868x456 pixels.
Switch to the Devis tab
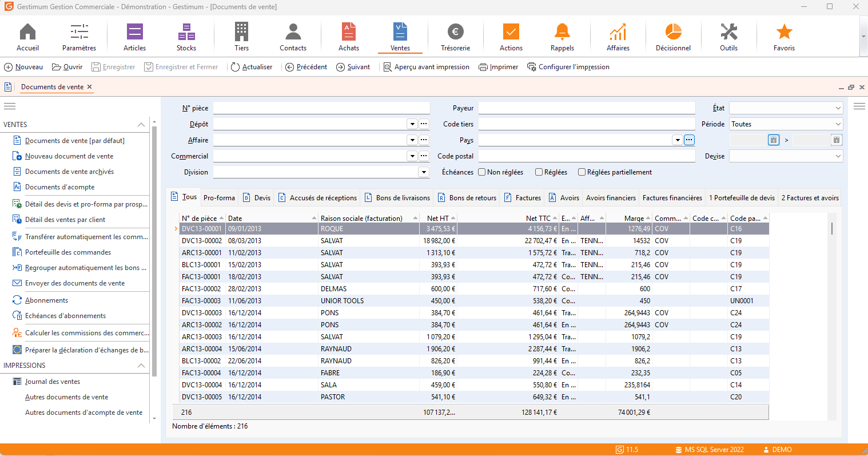[257, 198]
